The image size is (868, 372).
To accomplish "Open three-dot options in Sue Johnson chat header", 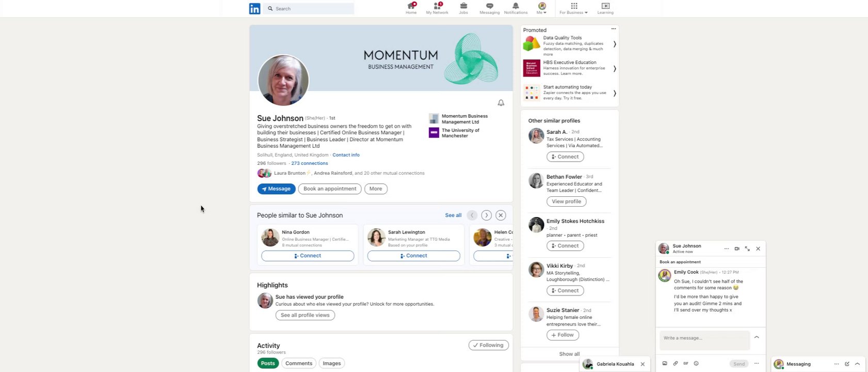I will 727,249.
